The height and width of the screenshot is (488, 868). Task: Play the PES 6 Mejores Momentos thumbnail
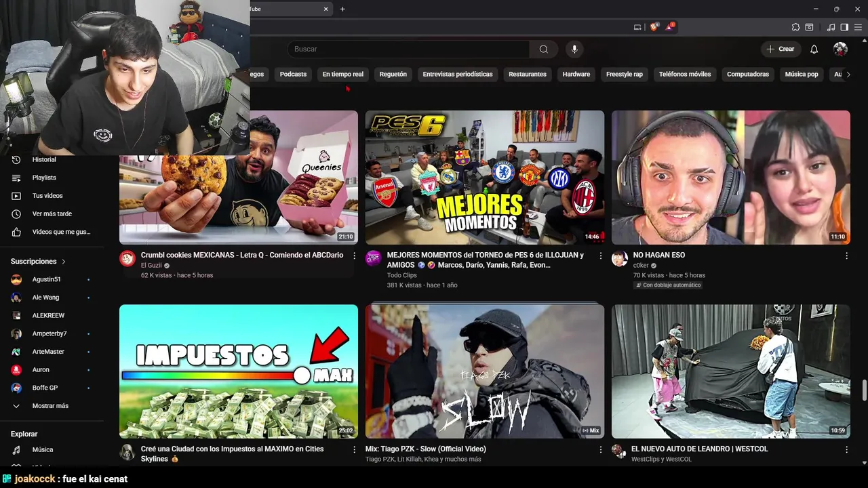485,178
